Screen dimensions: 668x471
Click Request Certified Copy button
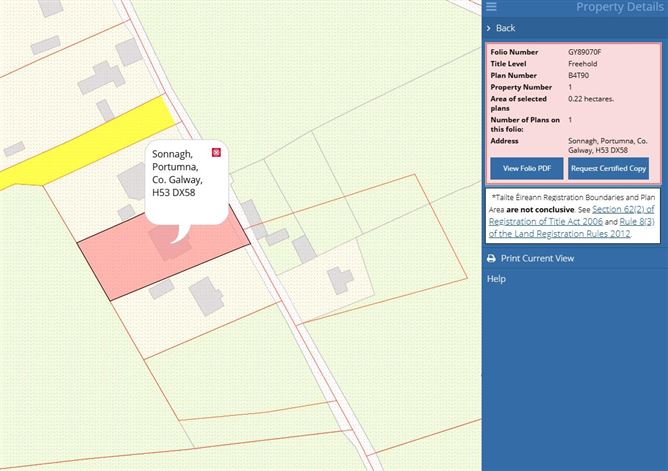pos(608,169)
